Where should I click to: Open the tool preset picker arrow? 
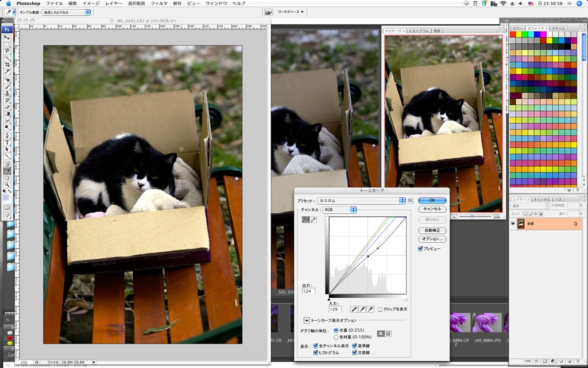coord(14,12)
